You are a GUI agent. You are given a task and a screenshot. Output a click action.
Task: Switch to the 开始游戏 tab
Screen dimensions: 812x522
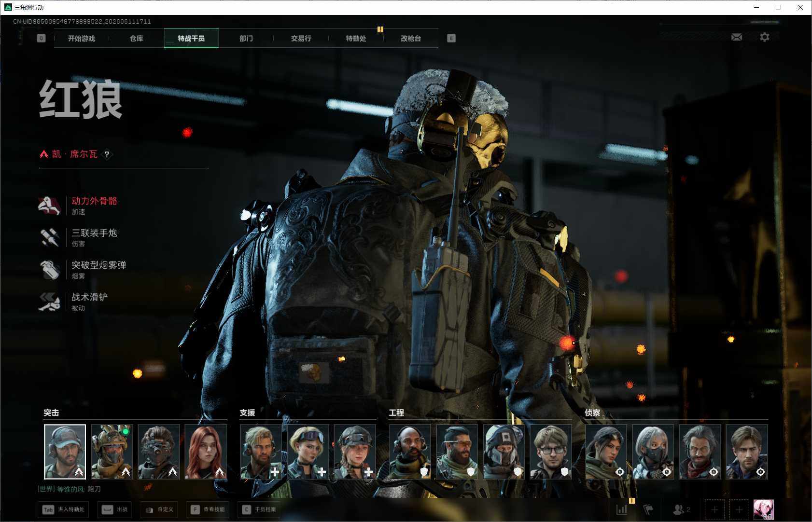(82, 38)
